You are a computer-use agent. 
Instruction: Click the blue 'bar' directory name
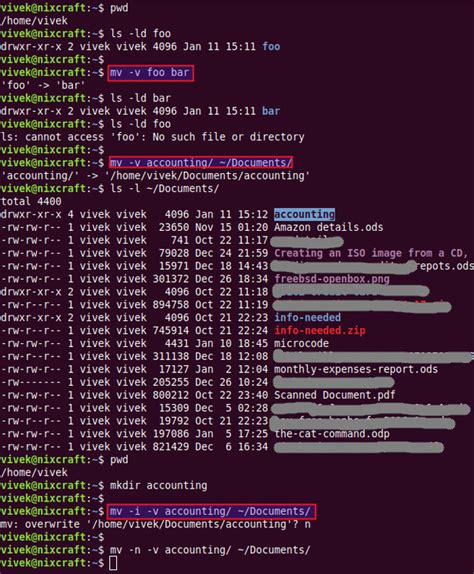click(x=271, y=111)
